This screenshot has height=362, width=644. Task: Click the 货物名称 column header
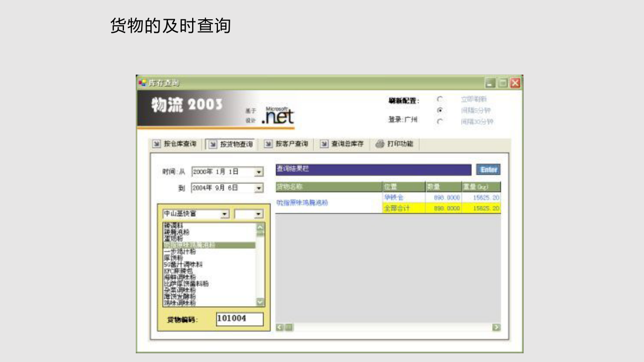point(328,187)
